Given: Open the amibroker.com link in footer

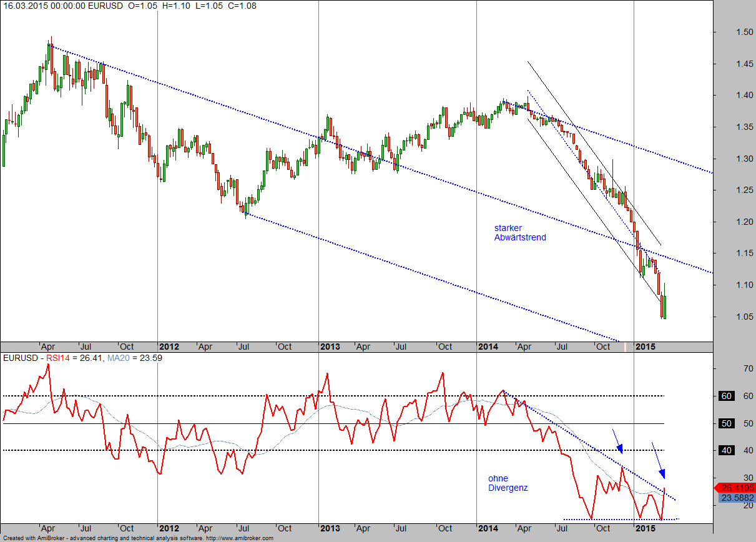Looking at the screenshot, I should pos(240,538).
